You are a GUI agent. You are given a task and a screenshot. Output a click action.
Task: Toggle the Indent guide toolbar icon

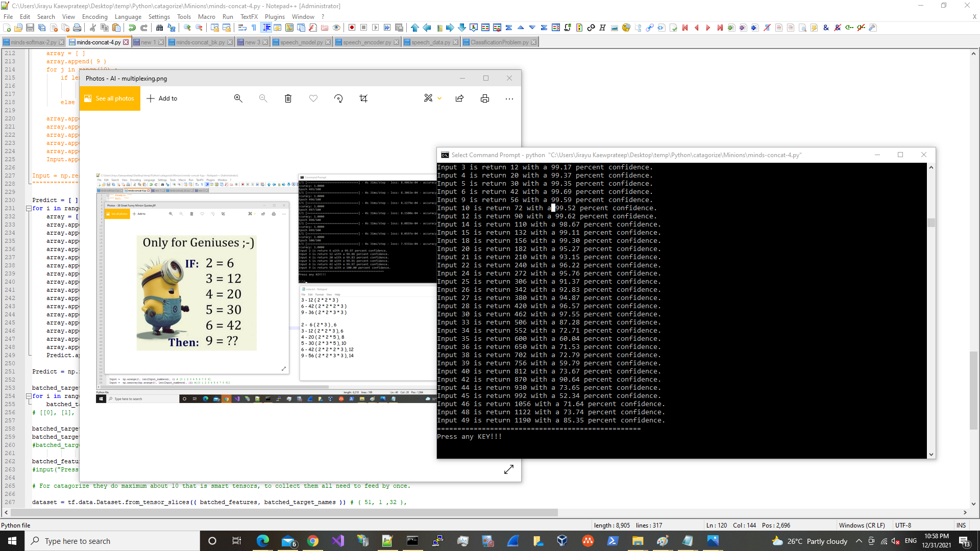point(266,28)
